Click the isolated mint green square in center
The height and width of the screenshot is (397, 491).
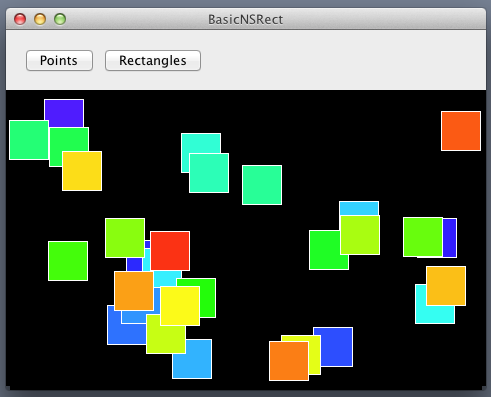click(x=262, y=185)
